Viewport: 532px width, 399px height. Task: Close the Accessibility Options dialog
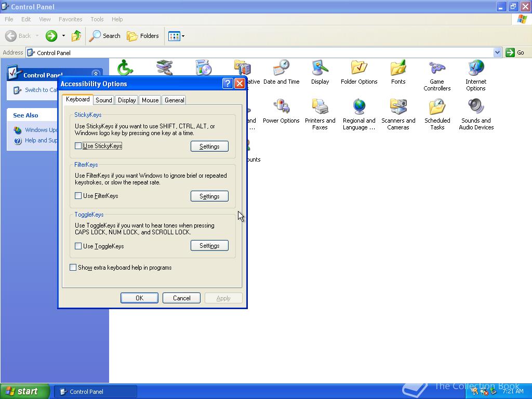[x=240, y=84]
